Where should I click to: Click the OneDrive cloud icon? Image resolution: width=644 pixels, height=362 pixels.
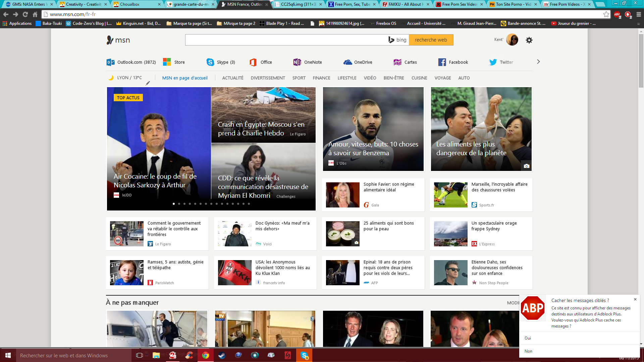pos(347,62)
